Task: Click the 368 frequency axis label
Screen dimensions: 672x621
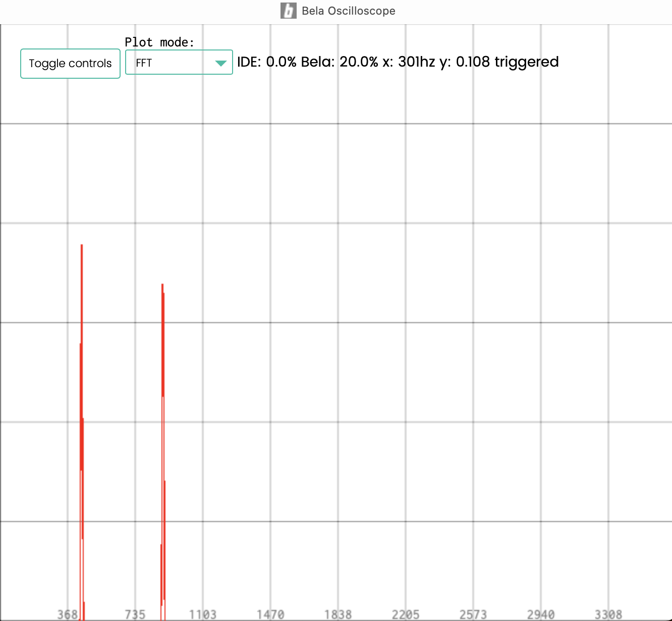Action: coord(68,614)
